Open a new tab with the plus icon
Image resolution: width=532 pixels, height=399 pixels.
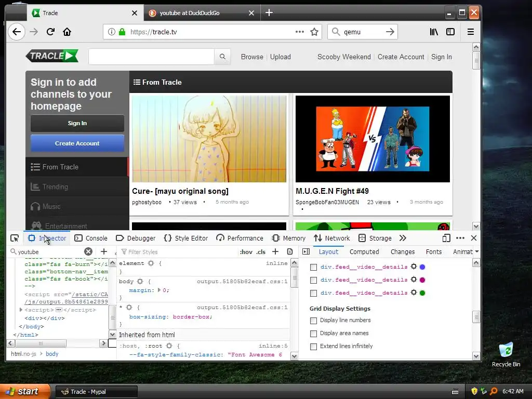(269, 13)
